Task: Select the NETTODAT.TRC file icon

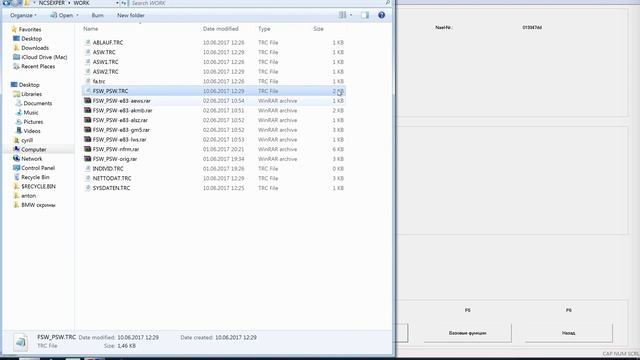Action: click(x=87, y=178)
